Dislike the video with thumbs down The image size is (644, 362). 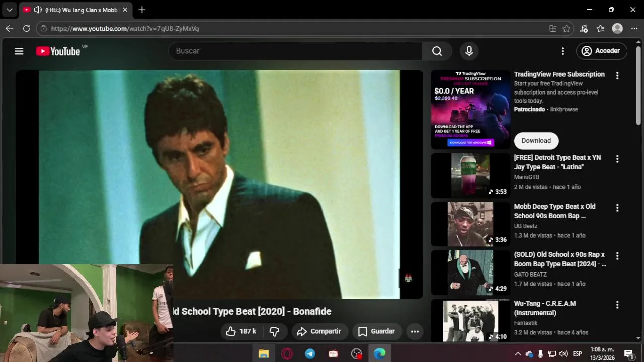(x=275, y=331)
